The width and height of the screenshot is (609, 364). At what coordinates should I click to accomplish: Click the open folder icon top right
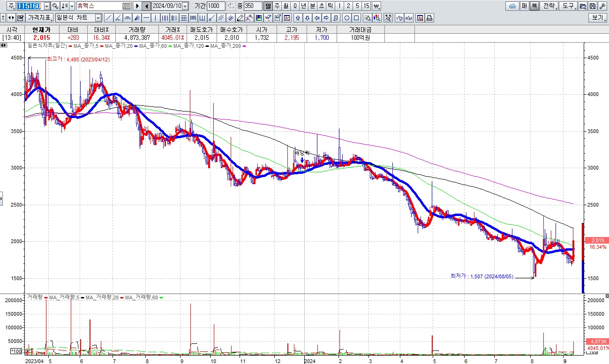pyautogui.click(x=583, y=6)
